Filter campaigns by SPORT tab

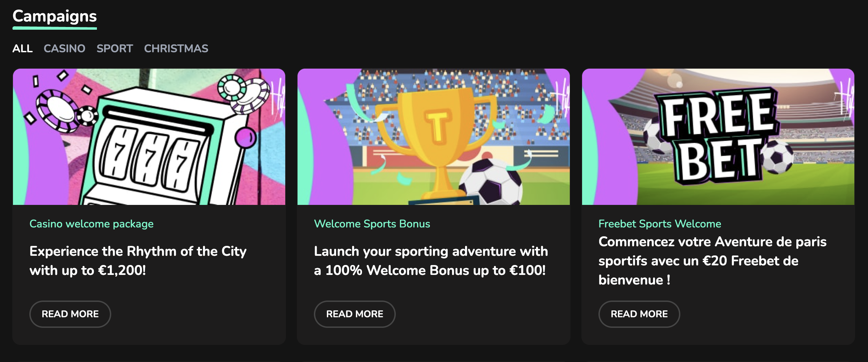(115, 48)
